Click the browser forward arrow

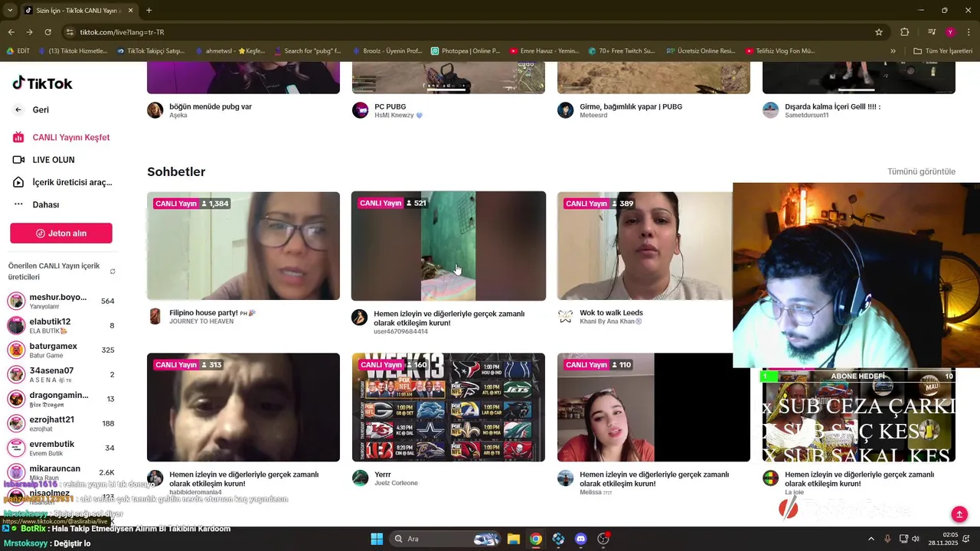pyautogui.click(x=29, y=32)
